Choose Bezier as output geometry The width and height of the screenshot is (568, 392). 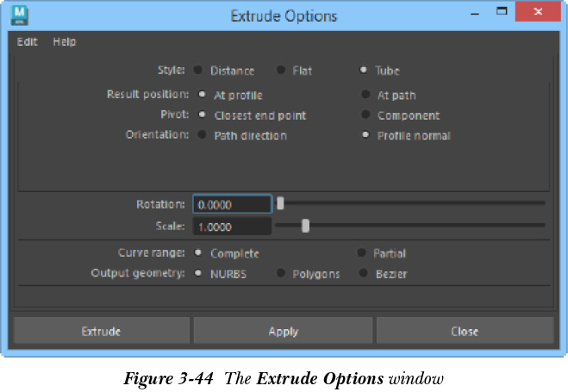coord(364,274)
